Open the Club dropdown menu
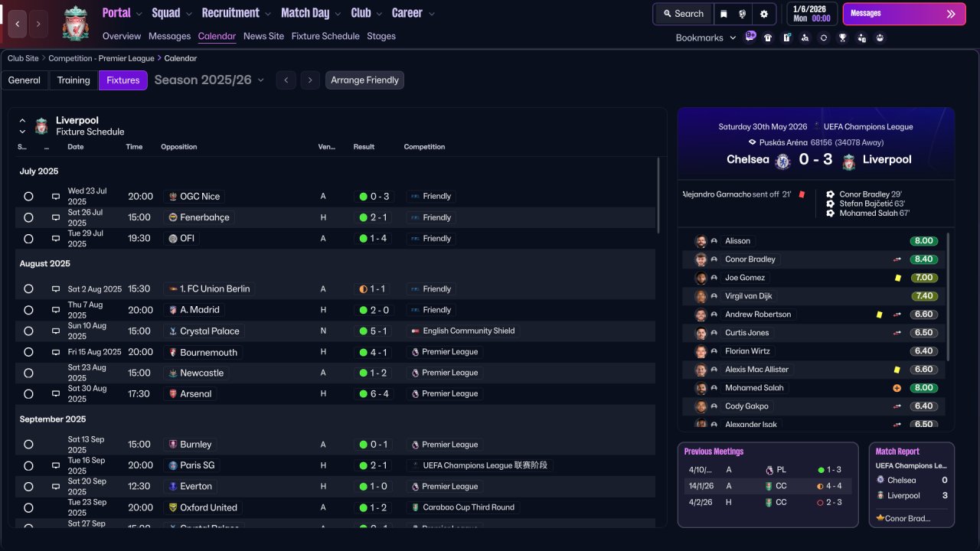Screen dimensions: 980x551 pos(367,13)
